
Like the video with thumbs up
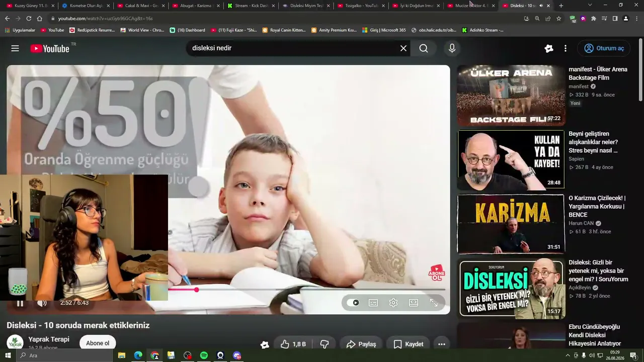293,344
